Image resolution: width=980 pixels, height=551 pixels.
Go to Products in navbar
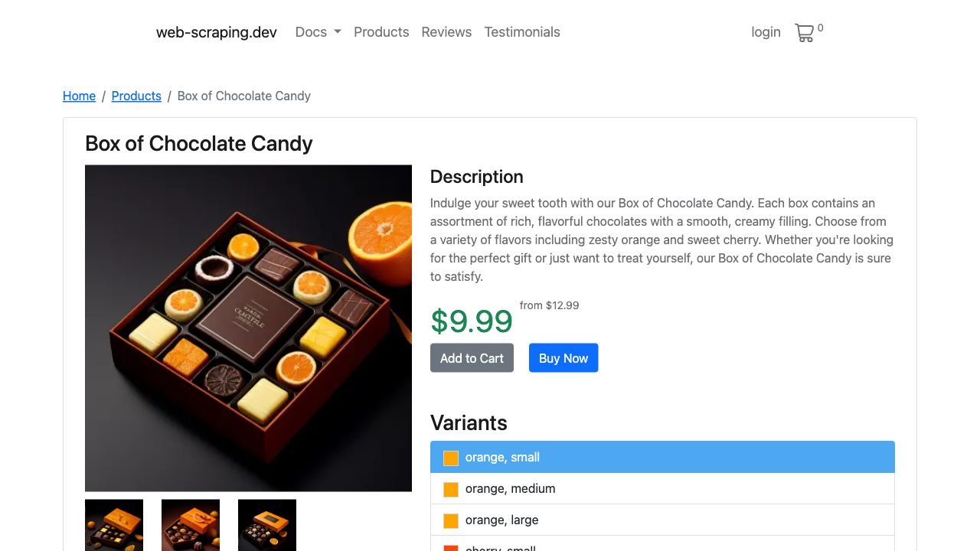(x=381, y=32)
